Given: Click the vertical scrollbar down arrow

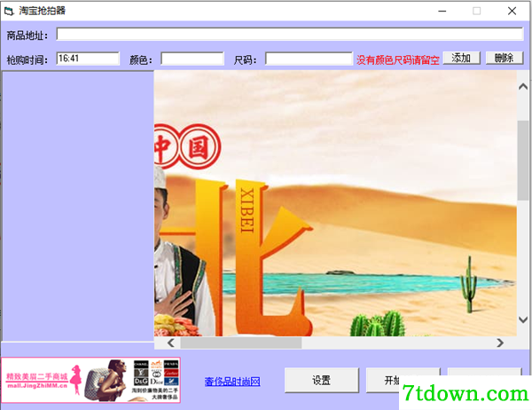Looking at the screenshot, I should (x=523, y=319).
